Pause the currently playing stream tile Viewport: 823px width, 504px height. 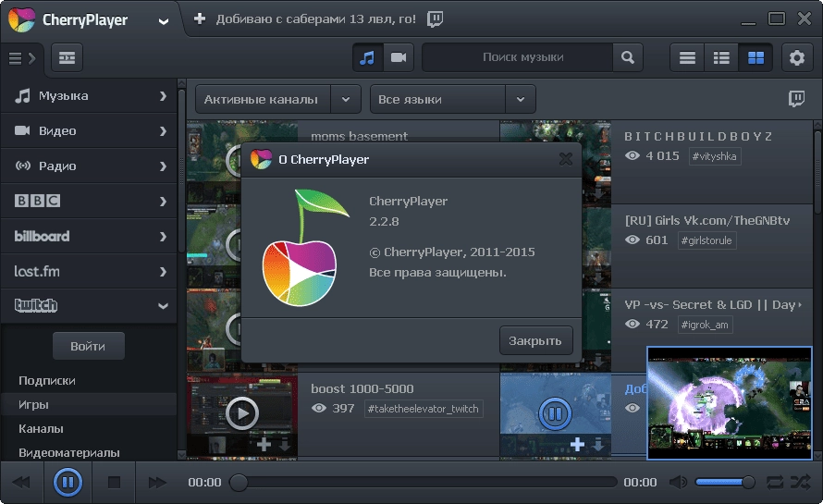(555, 413)
